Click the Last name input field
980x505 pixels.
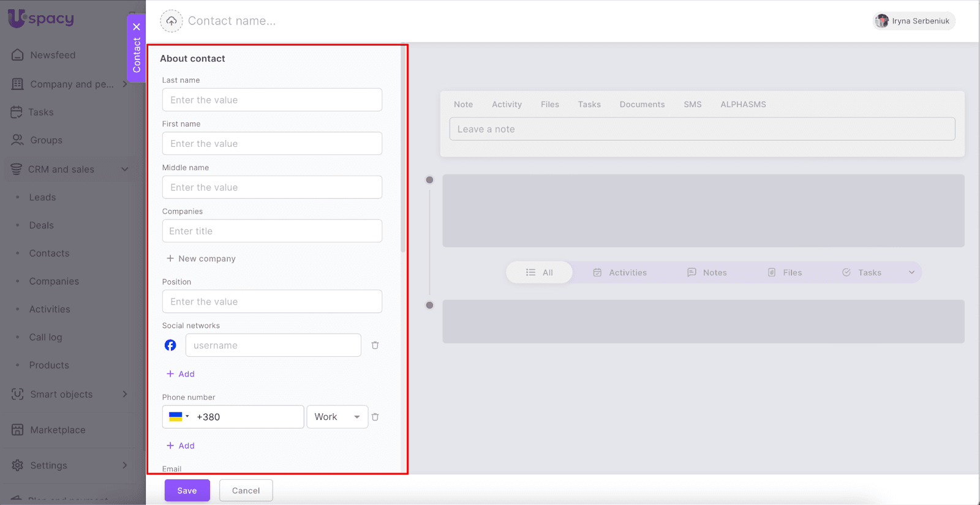pyautogui.click(x=272, y=100)
